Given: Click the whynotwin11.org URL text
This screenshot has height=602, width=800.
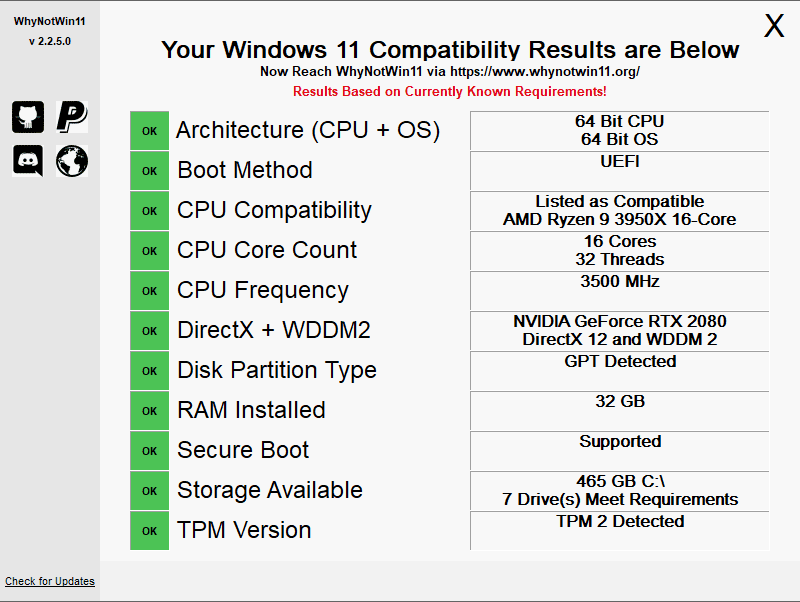Looking at the screenshot, I should point(544,72).
